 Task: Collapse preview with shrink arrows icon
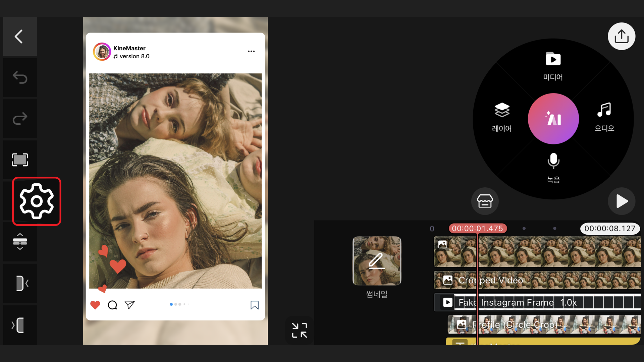pos(299,330)
